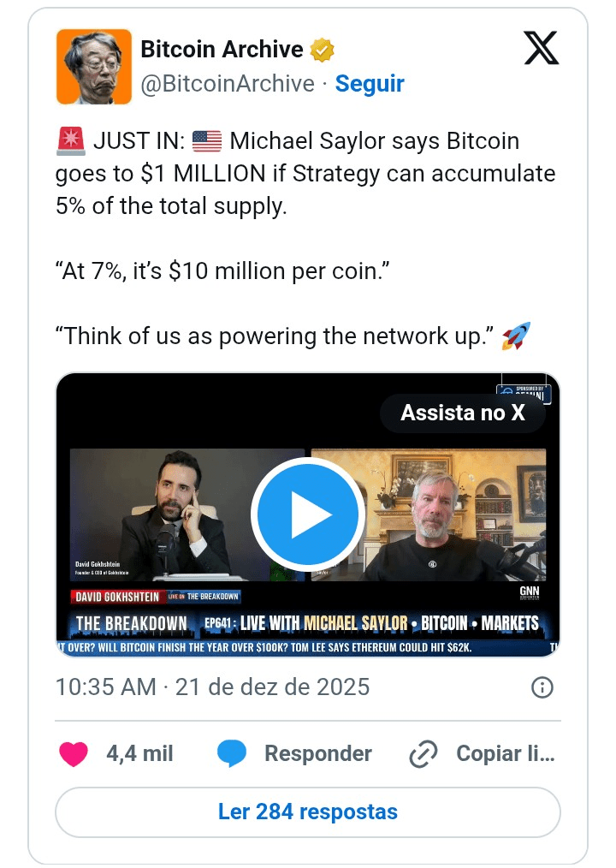Follow via the Seguir link
This screenshot has height=868, width=616.
coord(370,84)
